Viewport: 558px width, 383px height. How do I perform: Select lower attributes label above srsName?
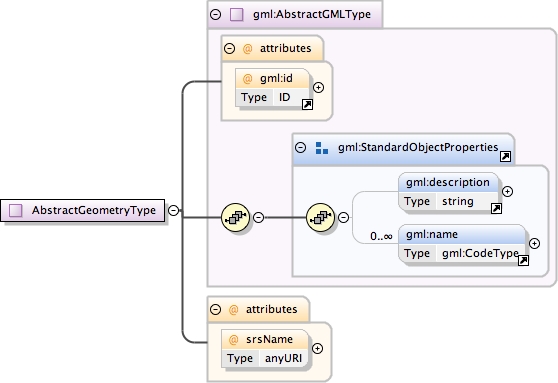coord(272,309)
